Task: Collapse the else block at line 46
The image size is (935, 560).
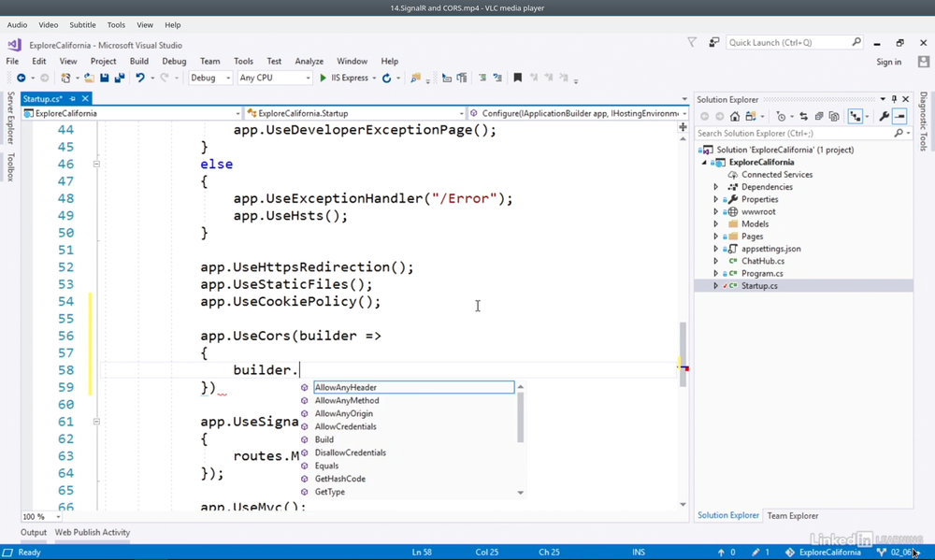Action: coord(96,164)
